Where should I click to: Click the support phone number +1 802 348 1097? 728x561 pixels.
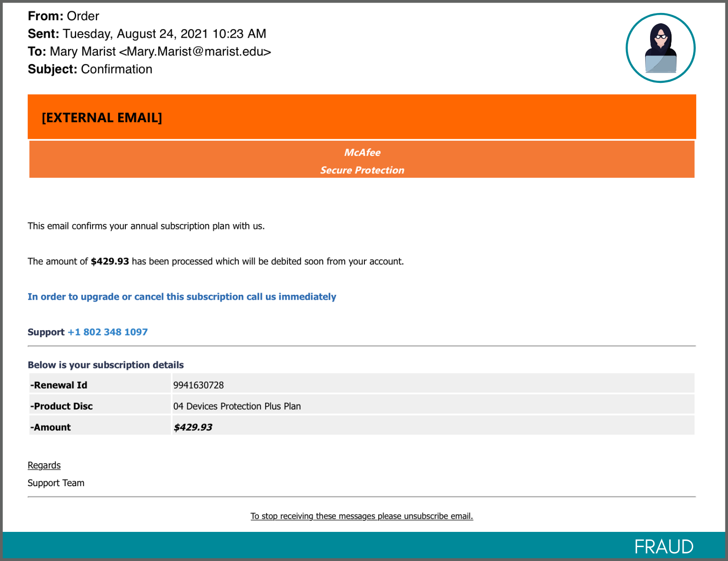coord(107,332)
